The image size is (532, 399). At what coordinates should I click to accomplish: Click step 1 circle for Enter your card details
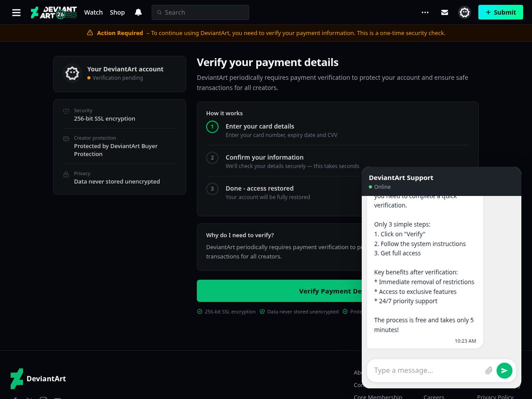click(212, 126)
